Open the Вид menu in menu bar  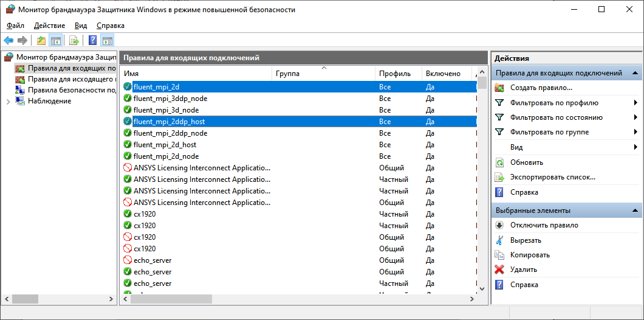[x=81, y=26]
